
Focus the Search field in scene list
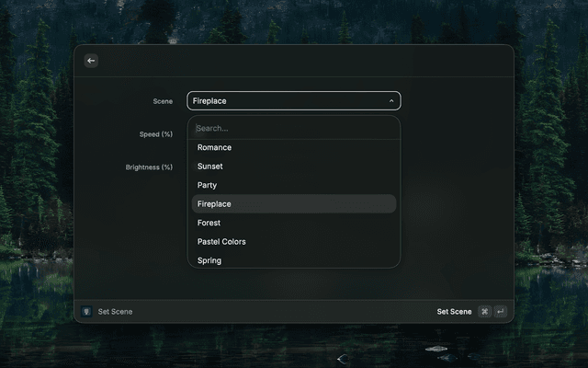294,129
